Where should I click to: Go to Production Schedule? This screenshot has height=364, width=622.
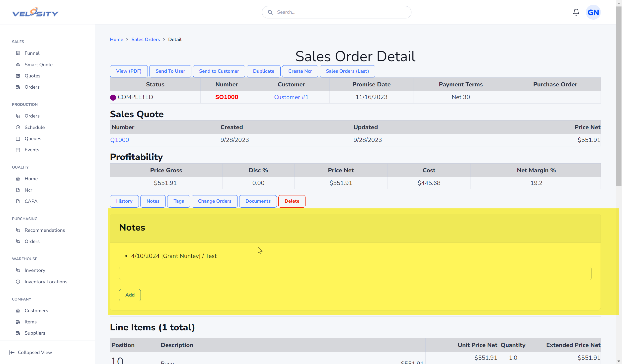(x=34, y=127)
